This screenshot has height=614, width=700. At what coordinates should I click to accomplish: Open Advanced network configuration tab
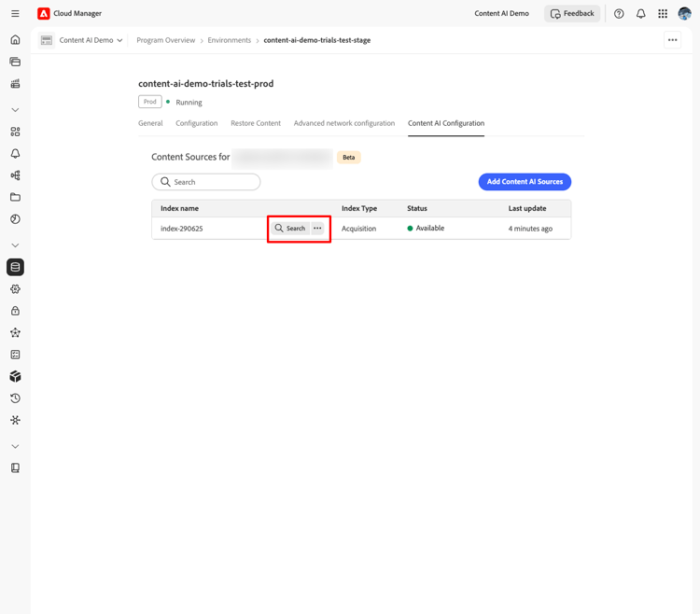[344, 123]
